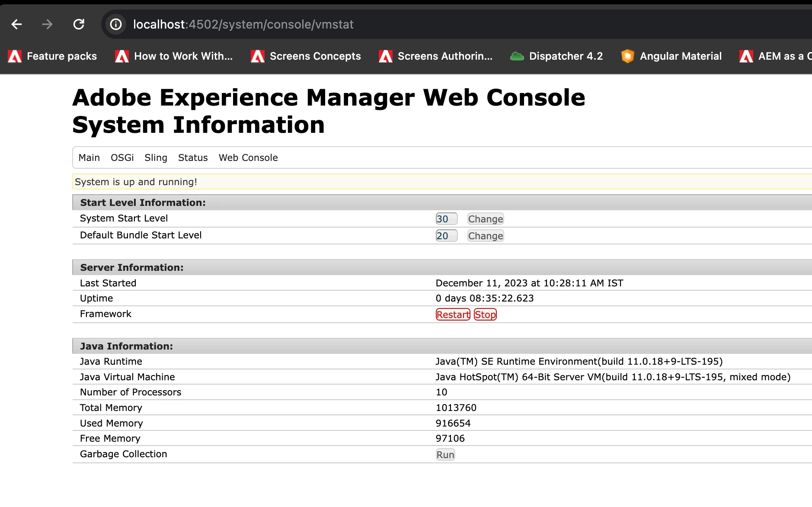
Task: Click the Used Memory value 916654
Action: point(453,424)
